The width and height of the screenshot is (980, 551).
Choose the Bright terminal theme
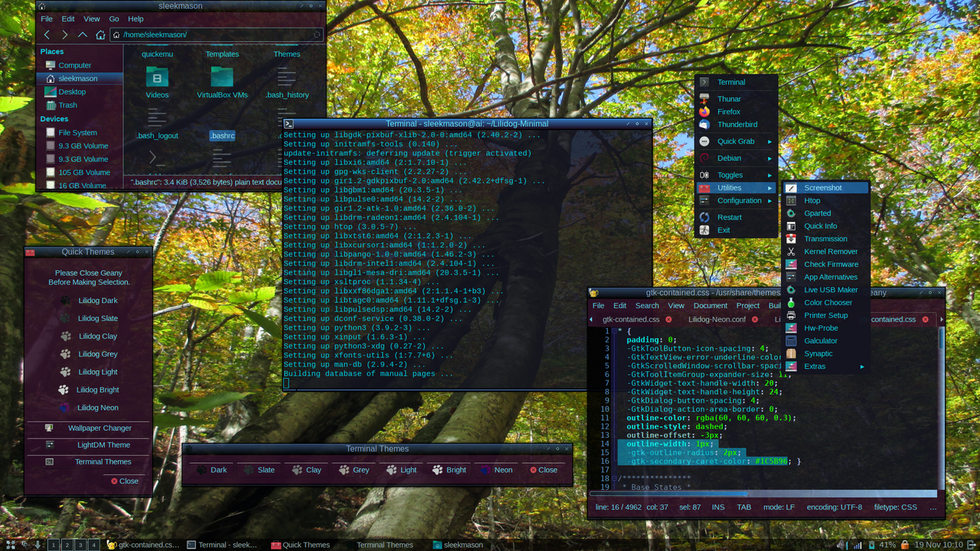point(449,470)
